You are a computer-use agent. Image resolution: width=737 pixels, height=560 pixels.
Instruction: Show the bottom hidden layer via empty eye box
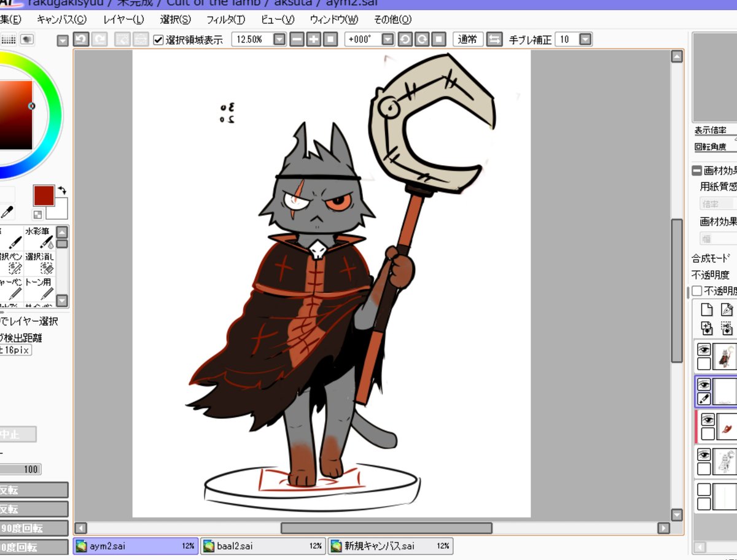point(704,490)
